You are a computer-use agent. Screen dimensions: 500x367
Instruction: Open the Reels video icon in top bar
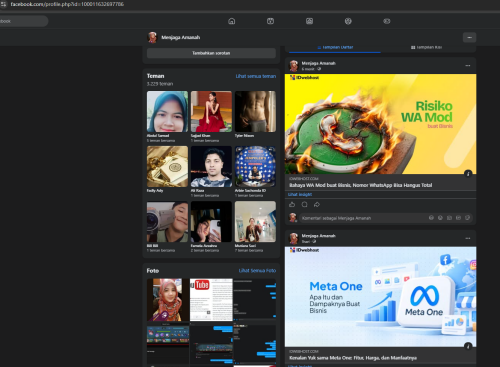270,21
